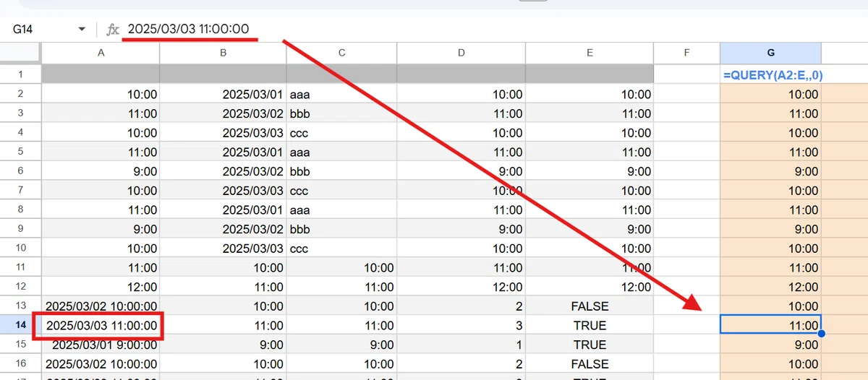Click cell G2 showing 10:00
This screenshot has height=380, width=868.
[770, 94]
